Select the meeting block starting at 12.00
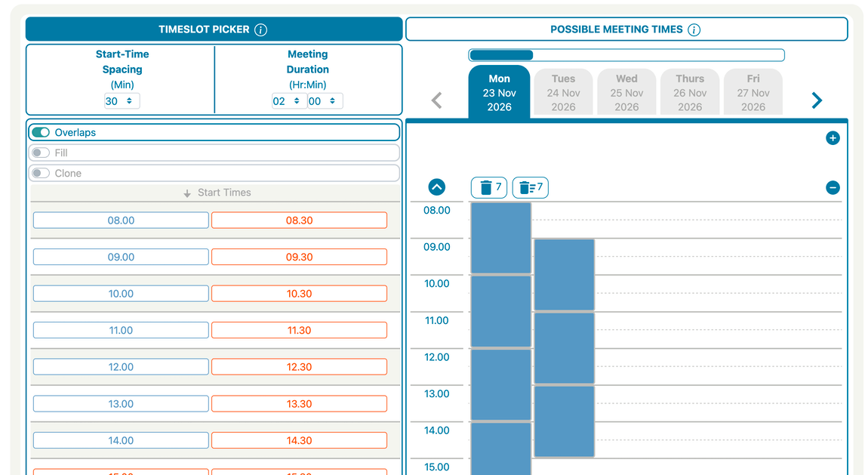Screen dimensions: 868x475 (x=501, y=385)
